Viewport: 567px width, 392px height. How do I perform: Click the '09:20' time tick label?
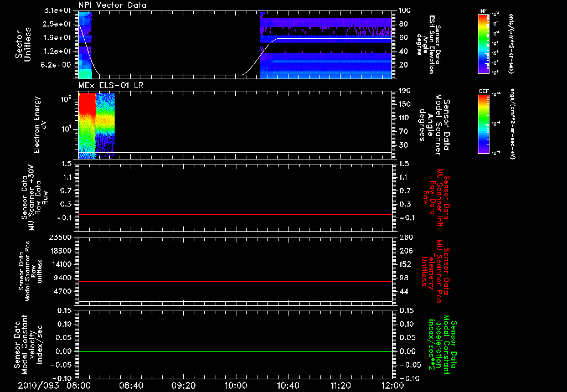click(x=183, y=385)
